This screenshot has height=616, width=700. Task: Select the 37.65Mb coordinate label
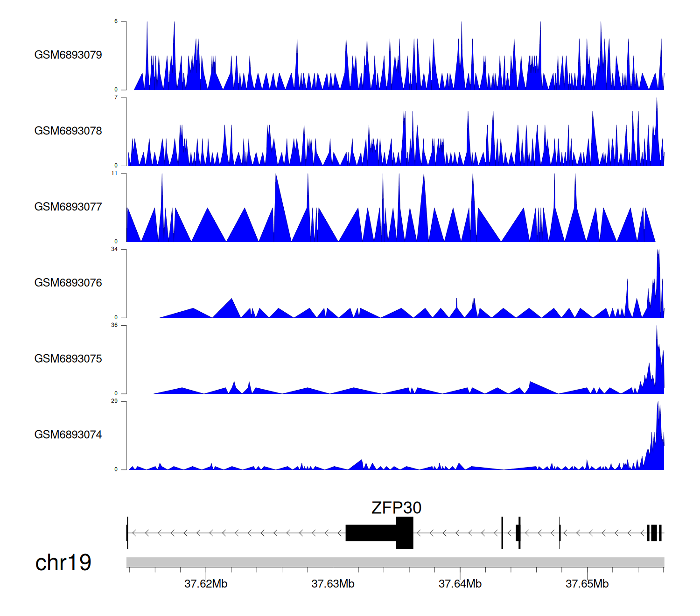click(587, 584)
